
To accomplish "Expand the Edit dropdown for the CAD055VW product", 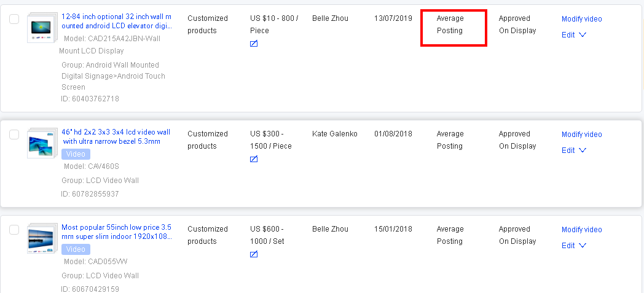I will [x=574, y=246].
